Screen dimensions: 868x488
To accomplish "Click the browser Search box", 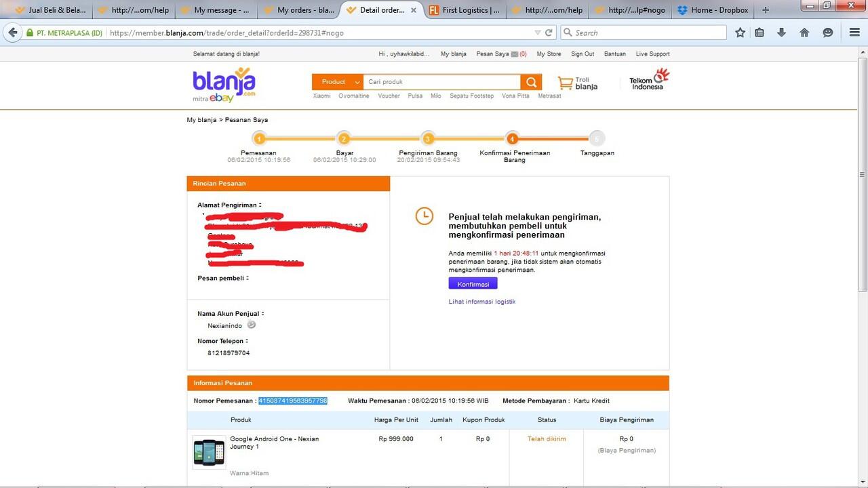I will [x=644, y=33].
